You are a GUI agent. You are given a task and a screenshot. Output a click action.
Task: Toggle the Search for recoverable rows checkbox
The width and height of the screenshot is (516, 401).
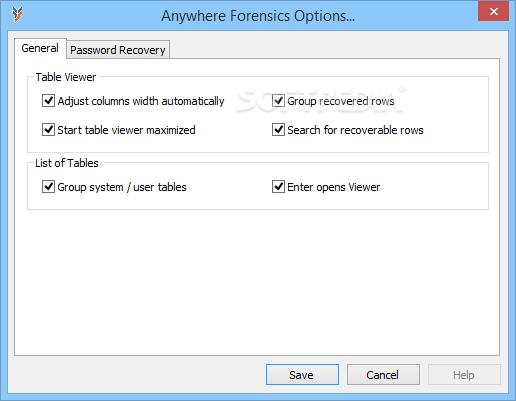pos(278,129)
